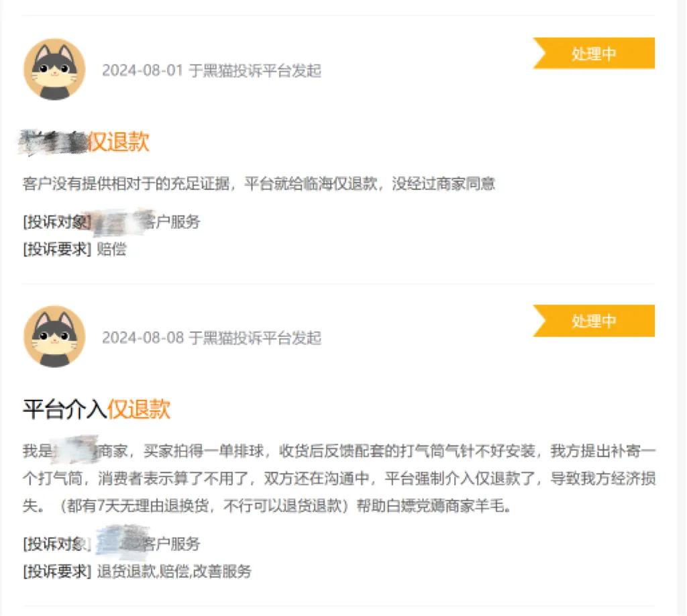Image resolution: width=687 pixels, height=616 pixels.
Task: Click the first [投诉对象] label
Action: pos(57,221)
